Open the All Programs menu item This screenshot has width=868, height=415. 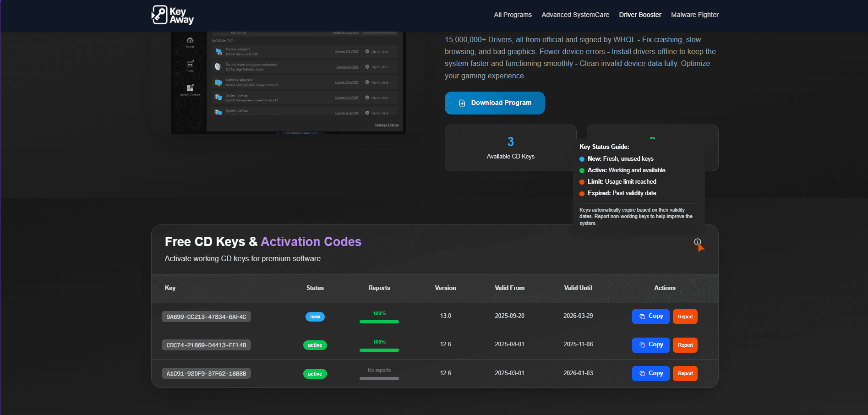coord(513,15)
